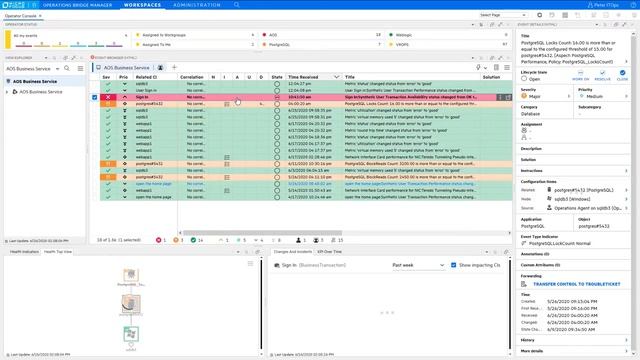Click the user filter icon beside AOS Business Service tab

(x=160, y=67)
